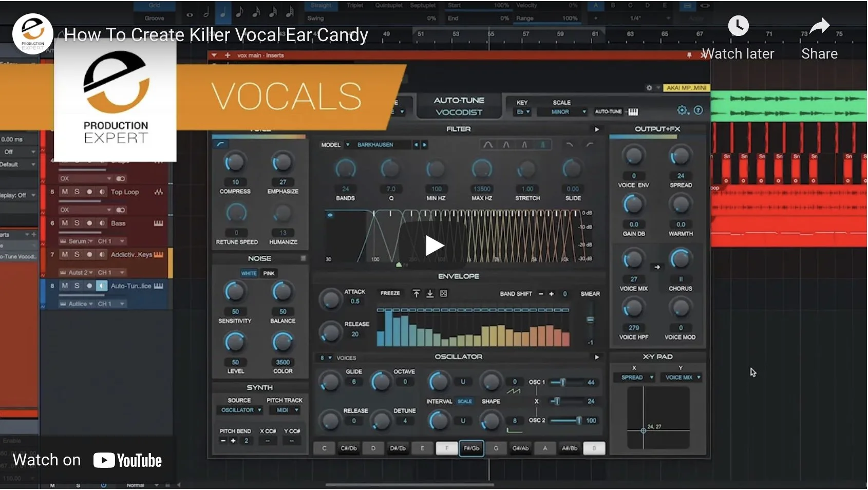Click the VOICE panel low-cut filter icon

tap(221, 144)
